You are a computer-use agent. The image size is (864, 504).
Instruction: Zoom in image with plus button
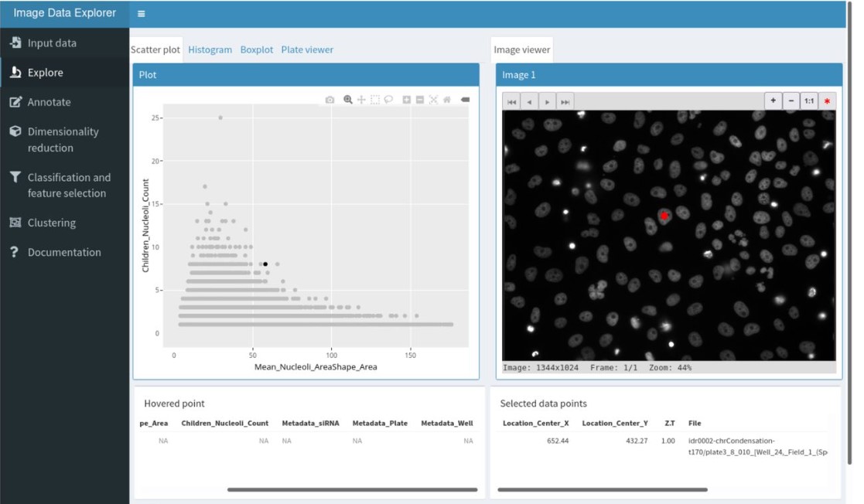coord(773,101)
